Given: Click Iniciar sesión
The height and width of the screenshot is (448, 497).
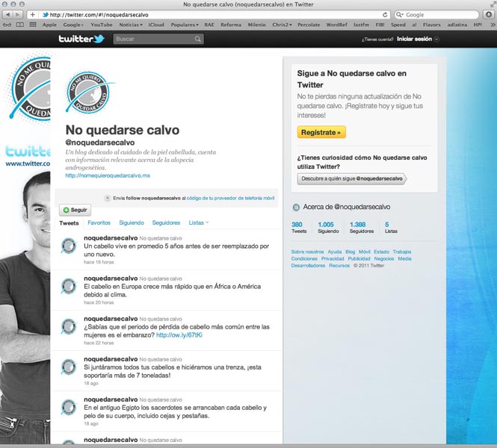Looking at the screenshot, I should 414,39.
